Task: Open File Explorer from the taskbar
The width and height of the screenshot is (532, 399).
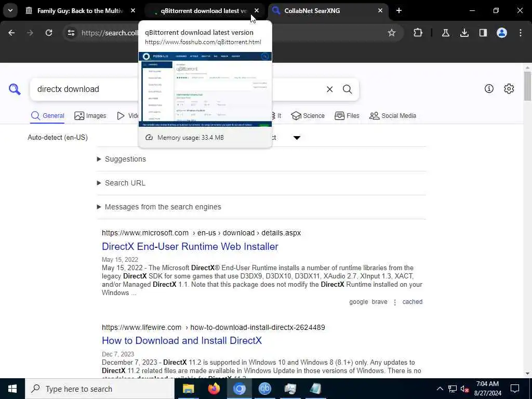Action: point(188,389)
